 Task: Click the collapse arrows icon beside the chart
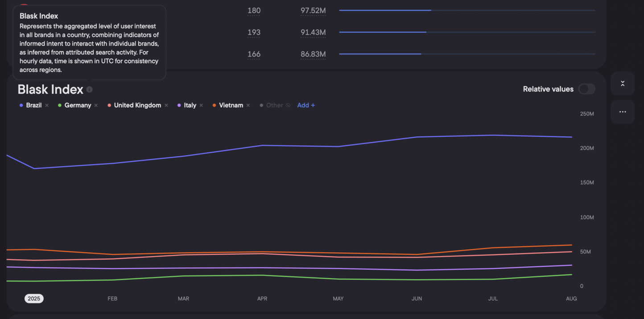tap(623, 83)
